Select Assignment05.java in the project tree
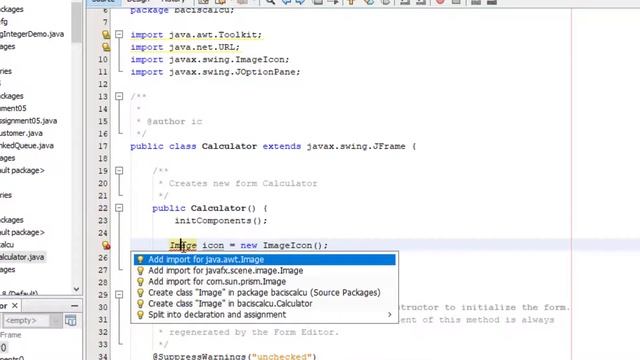The width and height of the screenshot is (640, 360). (29, 121)
